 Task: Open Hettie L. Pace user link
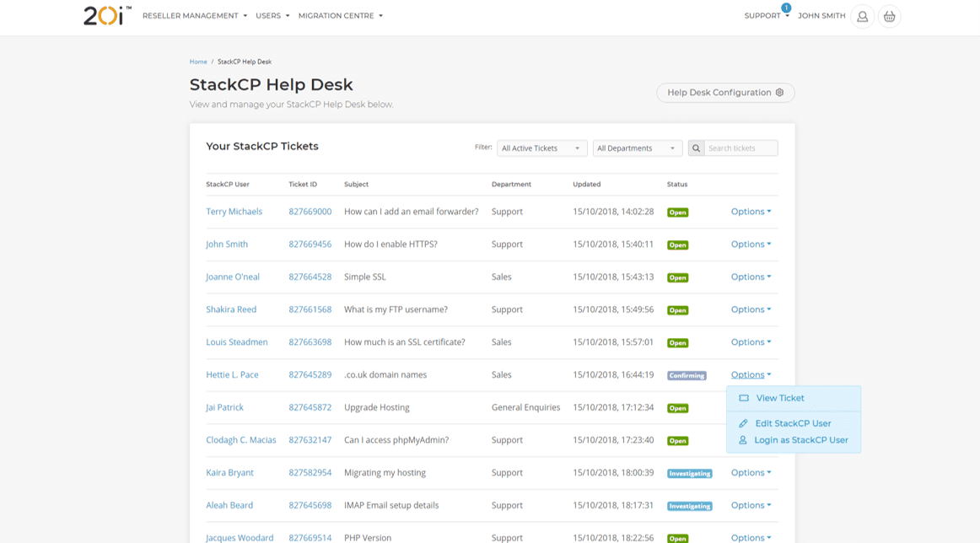click(x=233, y=375)
